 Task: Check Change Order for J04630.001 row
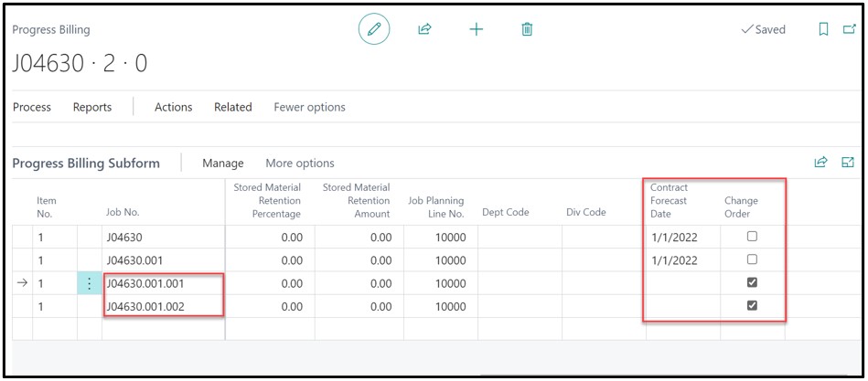[752, 260]
